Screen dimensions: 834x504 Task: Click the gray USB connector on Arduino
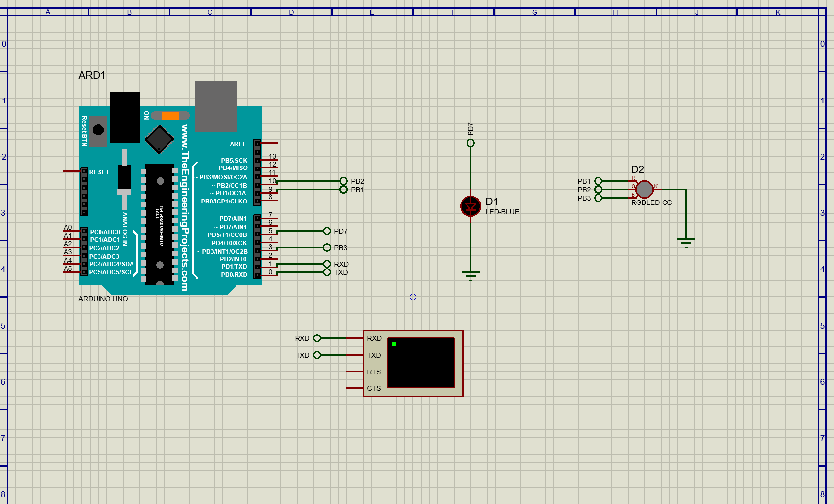point(216,106)
